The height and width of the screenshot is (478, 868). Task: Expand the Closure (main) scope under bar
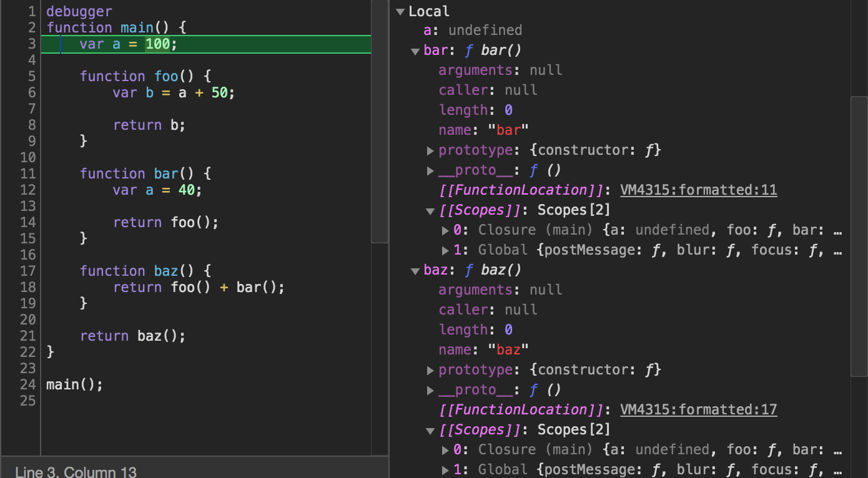point(445,230)
